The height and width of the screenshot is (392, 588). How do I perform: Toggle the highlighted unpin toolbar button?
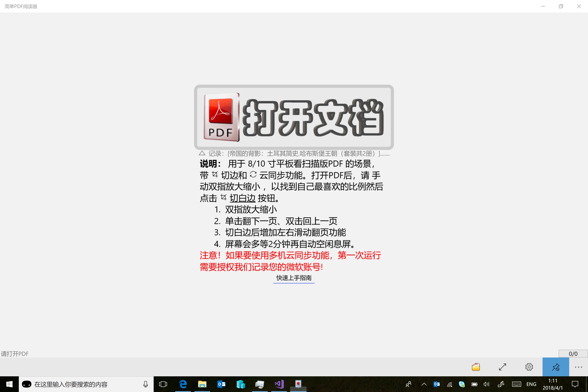click(x=556, y=367)
